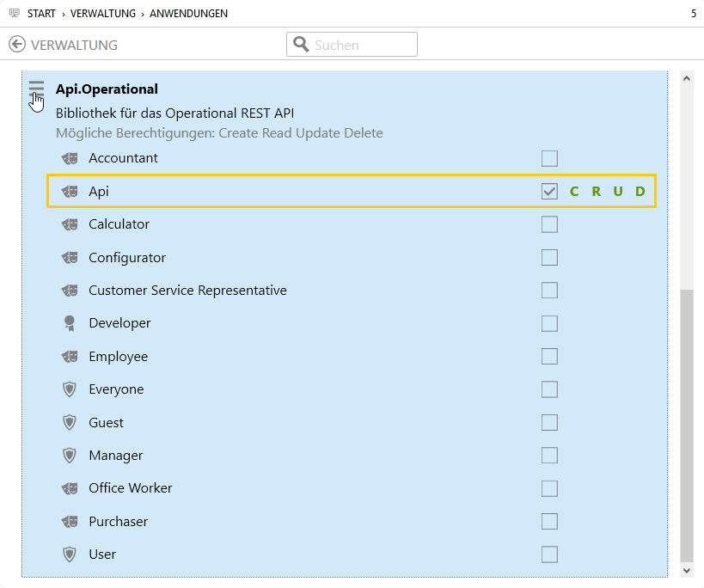Click into the Suchen search field
704x588 pixels.
(x=361, y=45)
